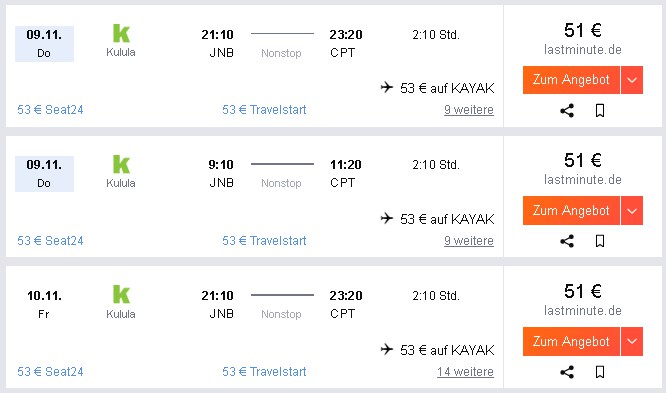666x393 pixels.
Task: Select 53 € auf KAYAK for 21:10 flight on 09.11.
Action: tap(437, 88)
